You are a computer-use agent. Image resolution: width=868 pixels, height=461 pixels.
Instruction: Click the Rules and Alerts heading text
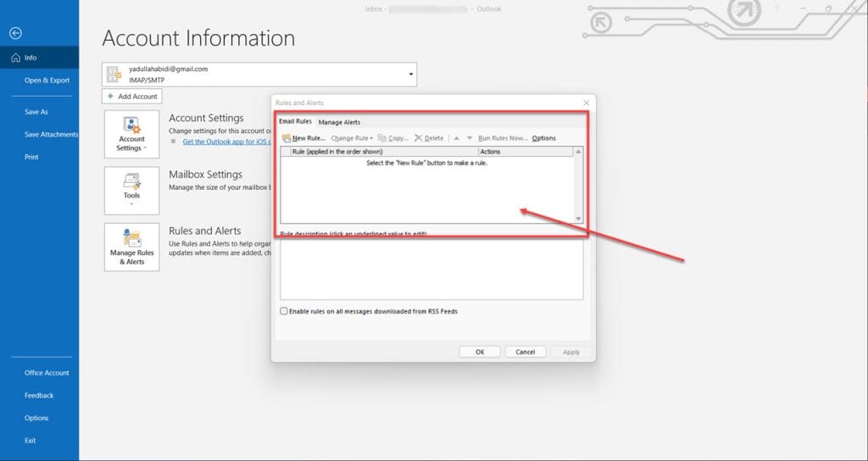tap(205, 230)
